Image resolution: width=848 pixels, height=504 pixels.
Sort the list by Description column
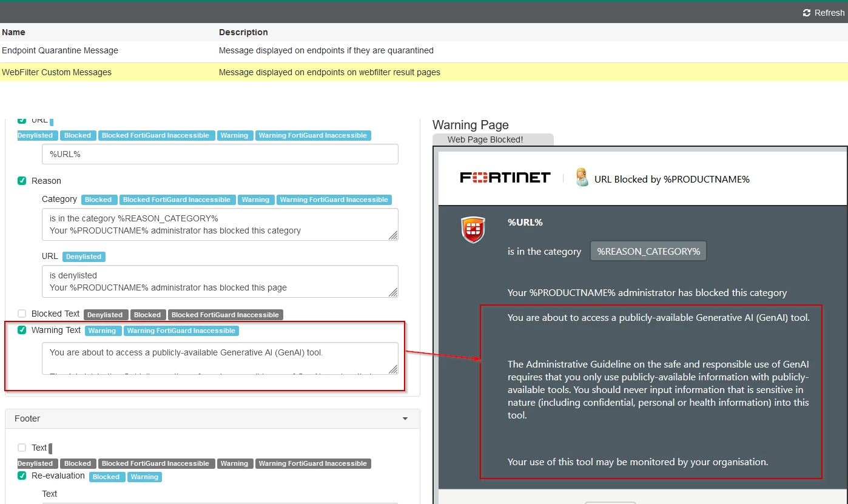tap(243, 32)
